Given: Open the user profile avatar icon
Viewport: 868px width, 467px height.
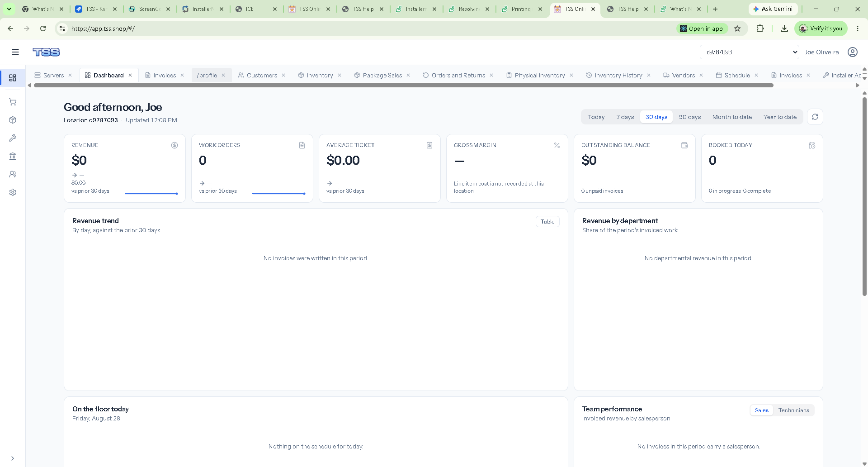Looking at the screenshot, I should (853, 52).
